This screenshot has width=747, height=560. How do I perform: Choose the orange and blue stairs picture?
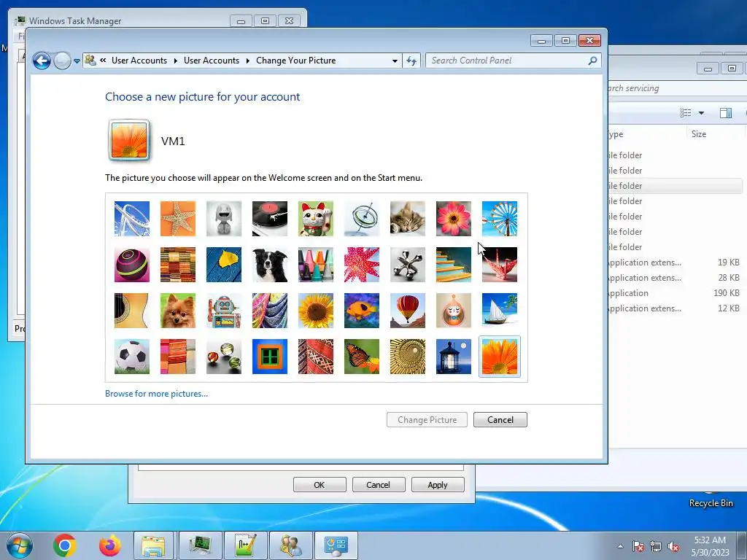pyautogui.click(x=454, y=265)
